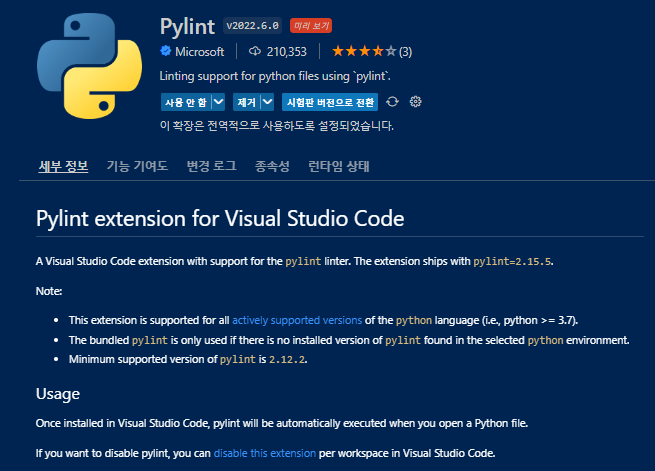Open the Microsoft publisher link
The width and height of the screenshot is (655, 471).
(x=199, y=51)
